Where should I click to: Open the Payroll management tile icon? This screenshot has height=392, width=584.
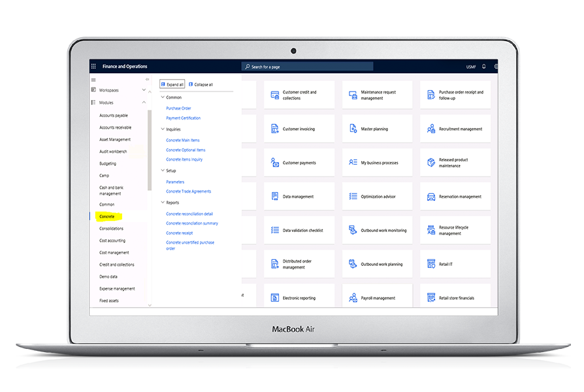pyautogui.click(x=353, y=298)
